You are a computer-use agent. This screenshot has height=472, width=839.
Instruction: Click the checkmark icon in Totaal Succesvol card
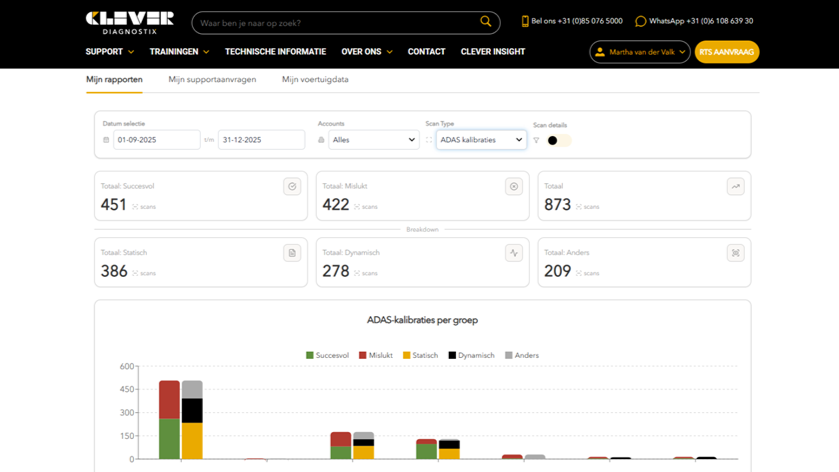point(292,187)
